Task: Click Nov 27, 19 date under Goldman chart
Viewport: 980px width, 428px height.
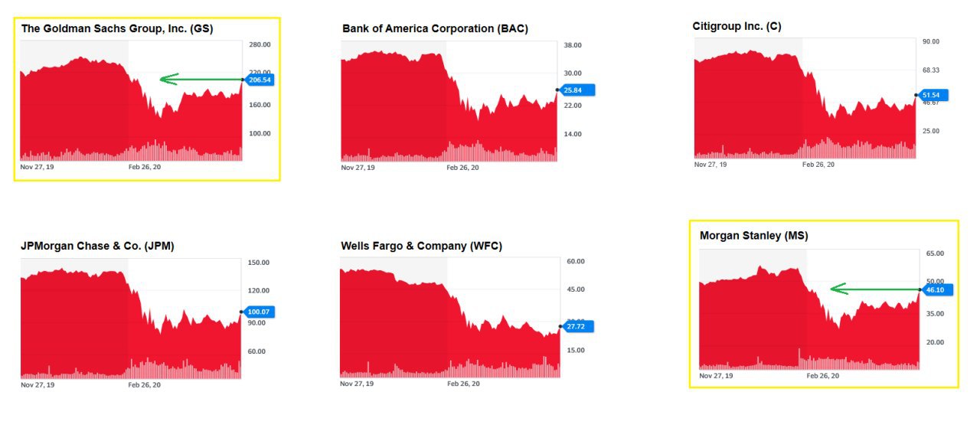Action: point(38,166)
